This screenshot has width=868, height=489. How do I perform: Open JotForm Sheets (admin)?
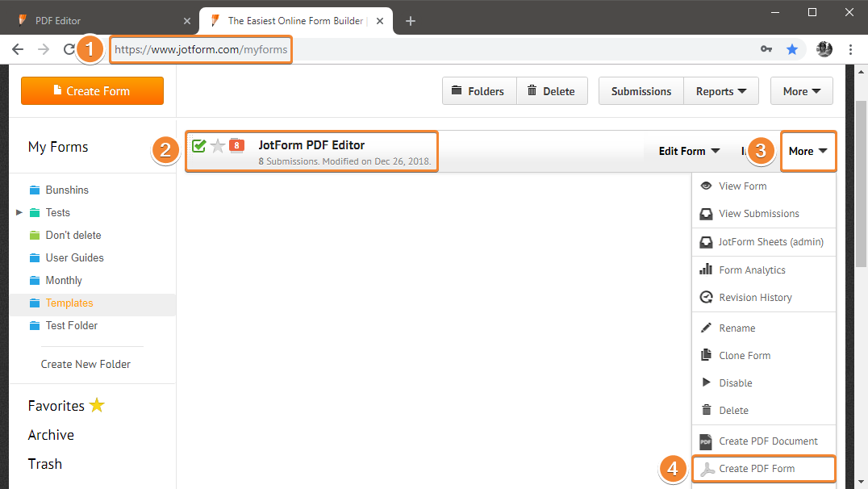point(764,242)
